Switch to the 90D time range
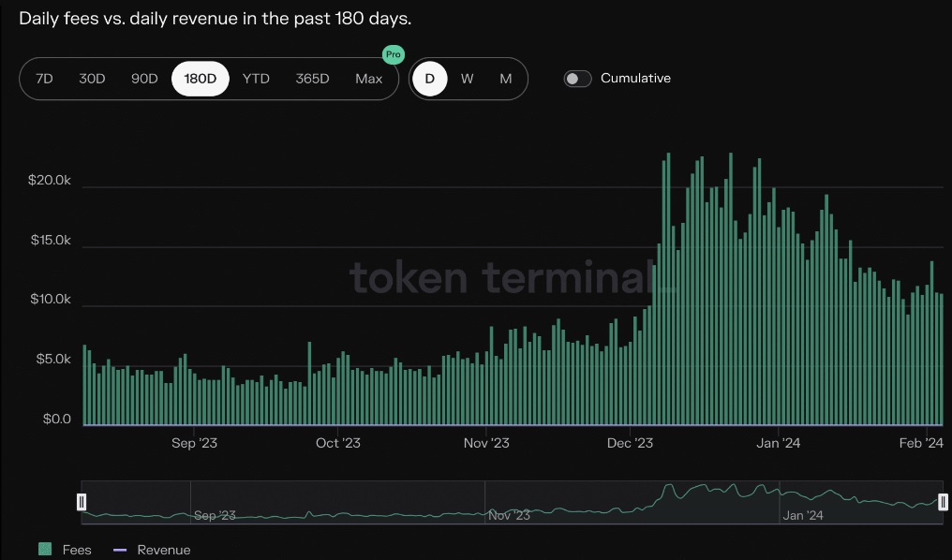The width and height of the screenshot is (952, 560). tap(144, 79)
